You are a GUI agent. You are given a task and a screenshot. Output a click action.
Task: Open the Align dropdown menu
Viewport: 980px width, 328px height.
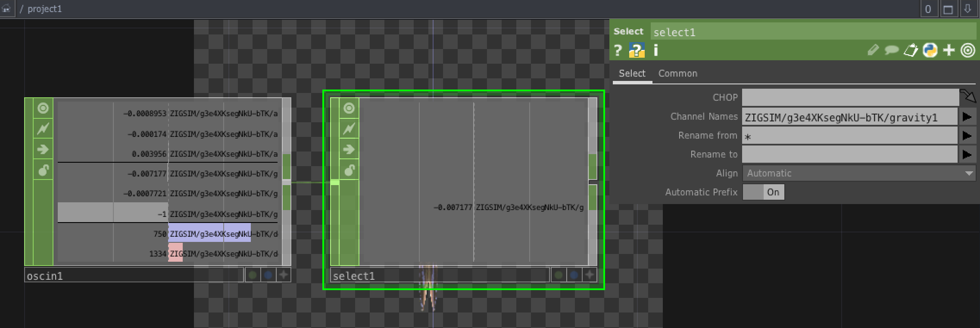click(x=858, y=173)
